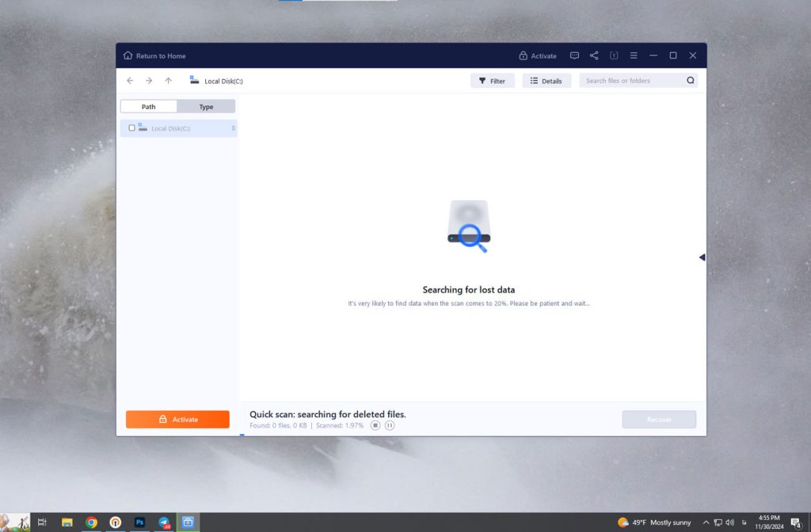Click the Return to Home icon
Image resolution: width=811 pixels, height=532 pixels.
[x=128, y=56]
